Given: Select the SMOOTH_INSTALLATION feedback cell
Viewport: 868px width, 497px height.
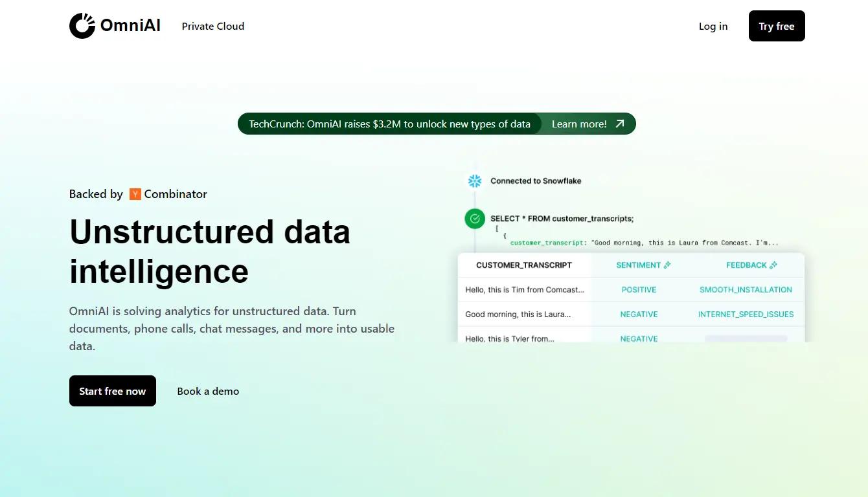Looking at the screenshot, I should (x=746, y=290).
